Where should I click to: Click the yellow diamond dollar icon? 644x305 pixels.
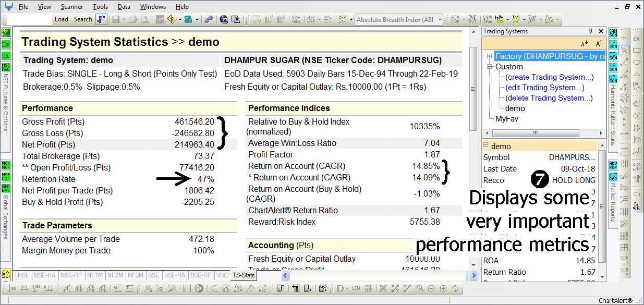tap(171, 19)
